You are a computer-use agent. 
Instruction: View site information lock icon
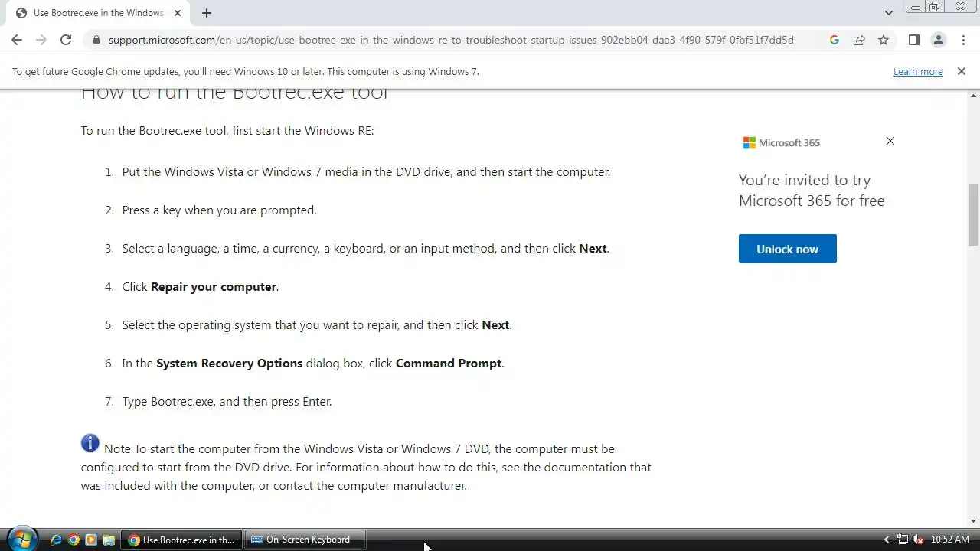tap(96, 40)
